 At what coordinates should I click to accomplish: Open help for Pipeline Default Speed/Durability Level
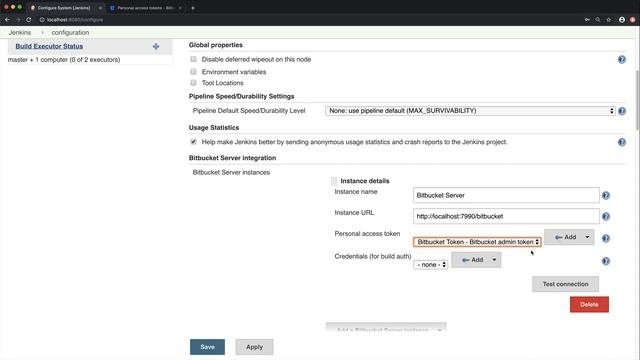(622, 111)
